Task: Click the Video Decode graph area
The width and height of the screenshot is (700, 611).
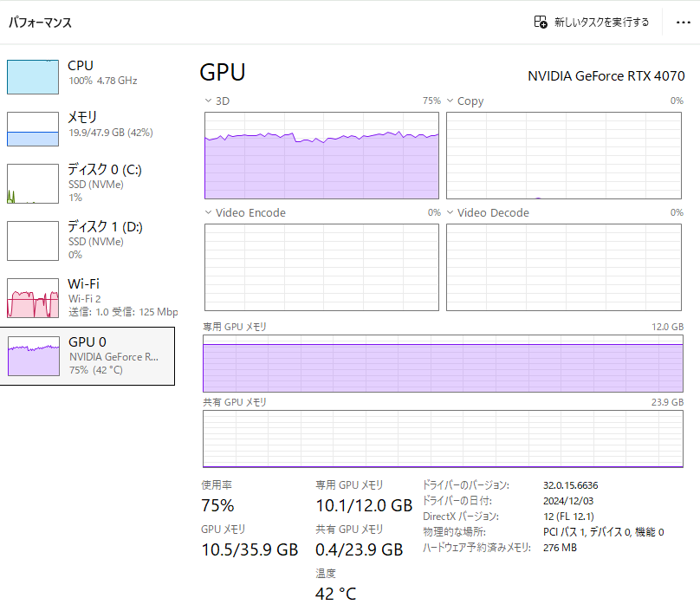Action: 563,266
